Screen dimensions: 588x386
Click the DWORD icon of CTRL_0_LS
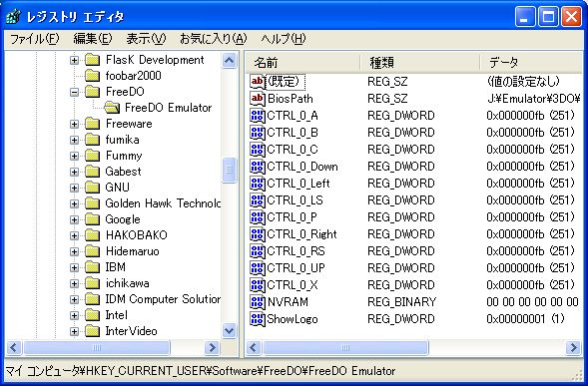258,200
